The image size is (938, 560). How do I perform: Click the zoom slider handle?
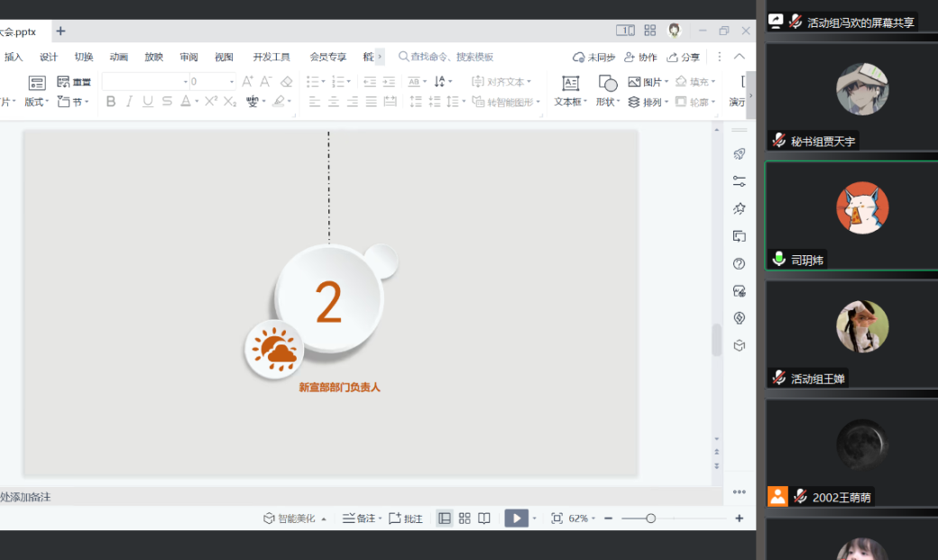coord(650,519)
